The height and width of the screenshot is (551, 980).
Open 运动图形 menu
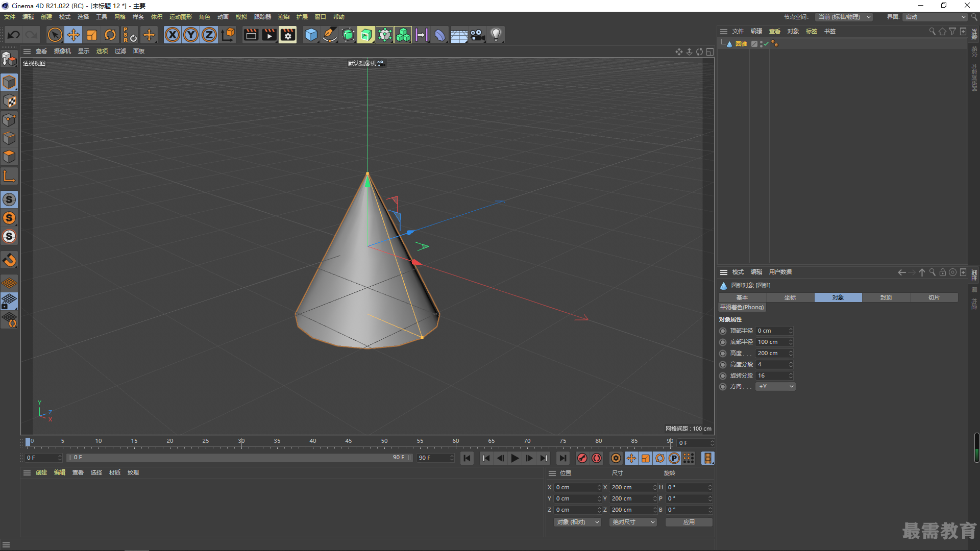coord(181,17)
